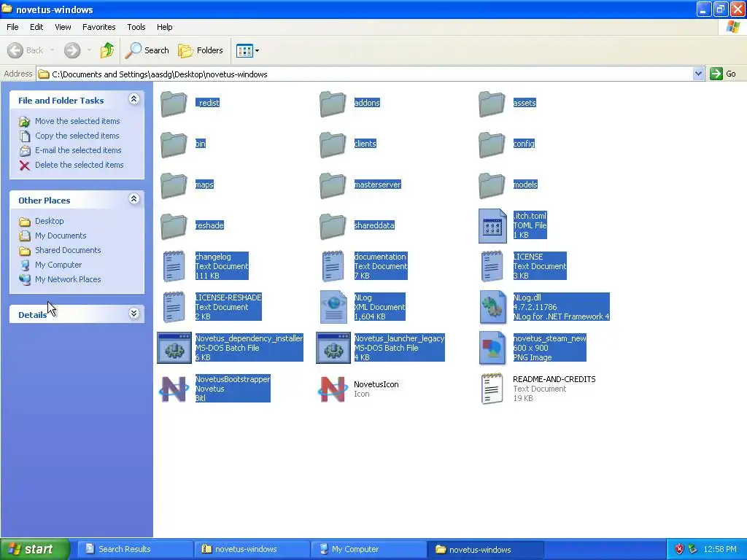Select the .itch.toml file icon

[492, 226]
